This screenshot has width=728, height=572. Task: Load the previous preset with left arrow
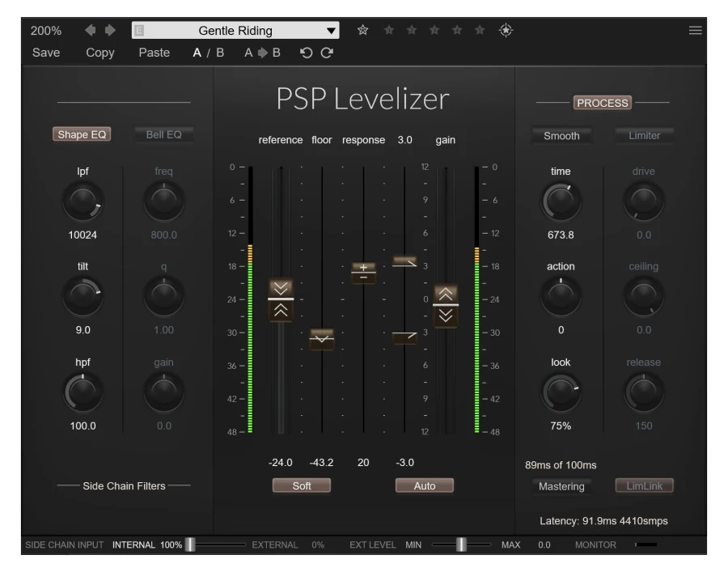(91, 30)
